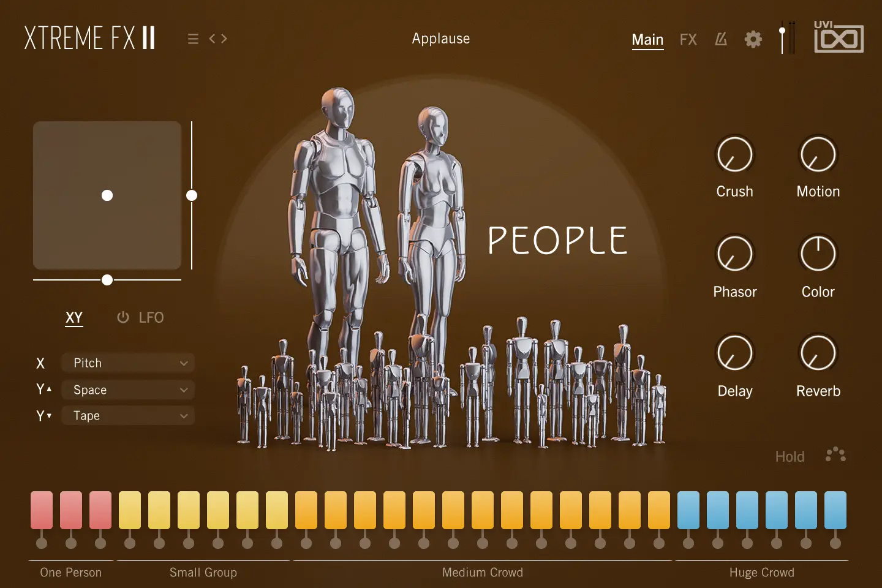This screenshot has height=588, width=882.
Task: Click the "One Person" group label
Action: pos(71,572)
